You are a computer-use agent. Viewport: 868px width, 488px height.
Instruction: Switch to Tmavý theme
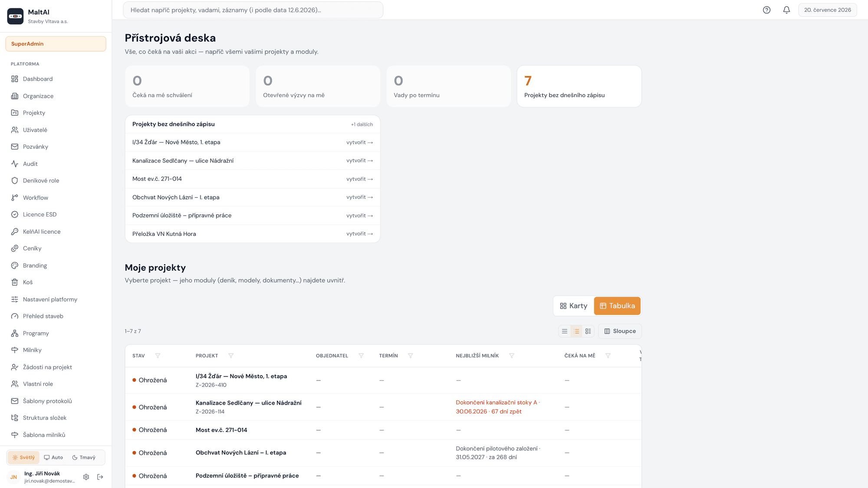[x=84, y=457]
